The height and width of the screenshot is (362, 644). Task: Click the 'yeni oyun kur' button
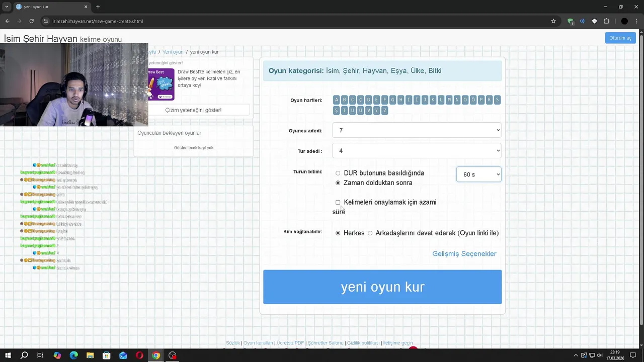coord(382,287)
